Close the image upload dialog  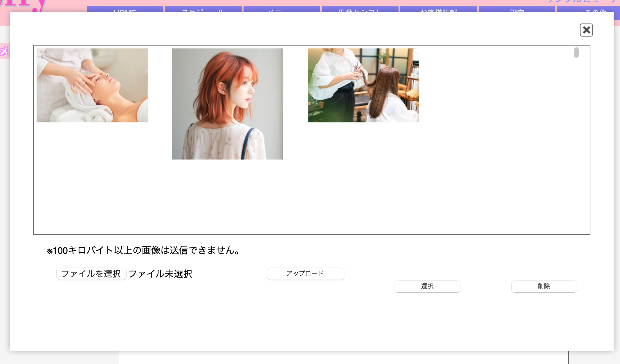coord(586,30)
